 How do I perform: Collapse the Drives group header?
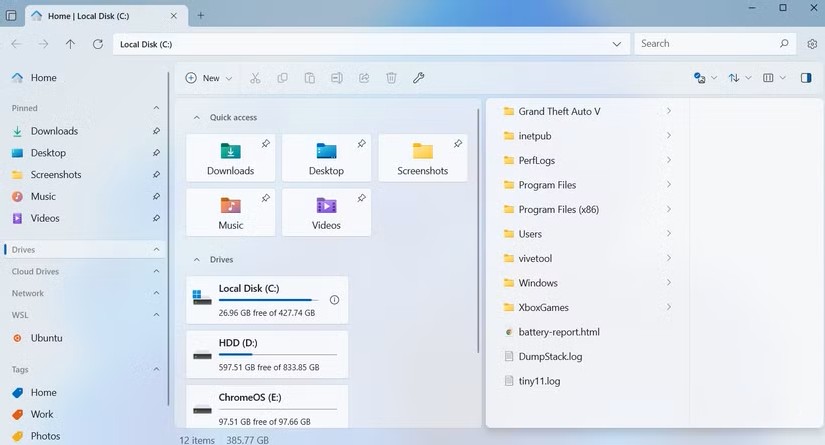tap(197, 259)
